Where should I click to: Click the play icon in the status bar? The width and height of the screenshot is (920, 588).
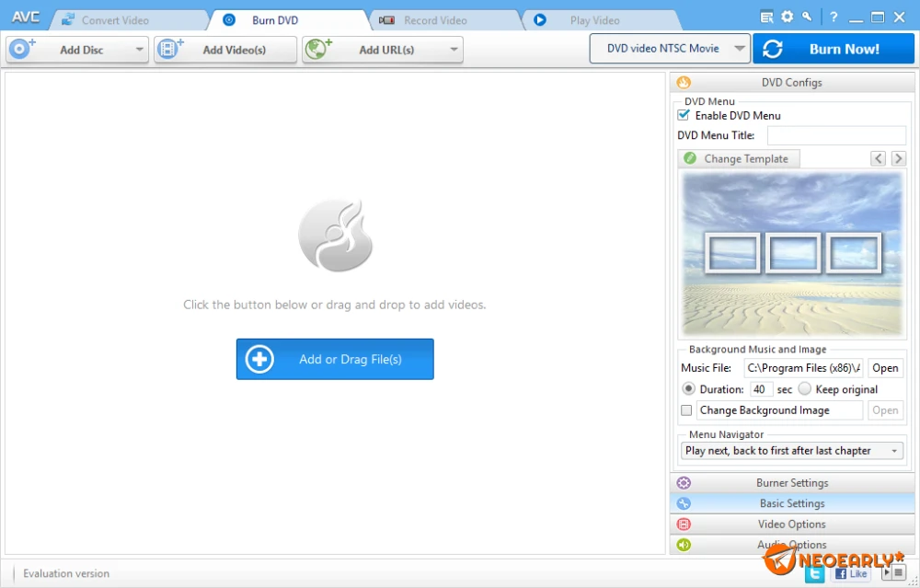click(x=887, y=572)
